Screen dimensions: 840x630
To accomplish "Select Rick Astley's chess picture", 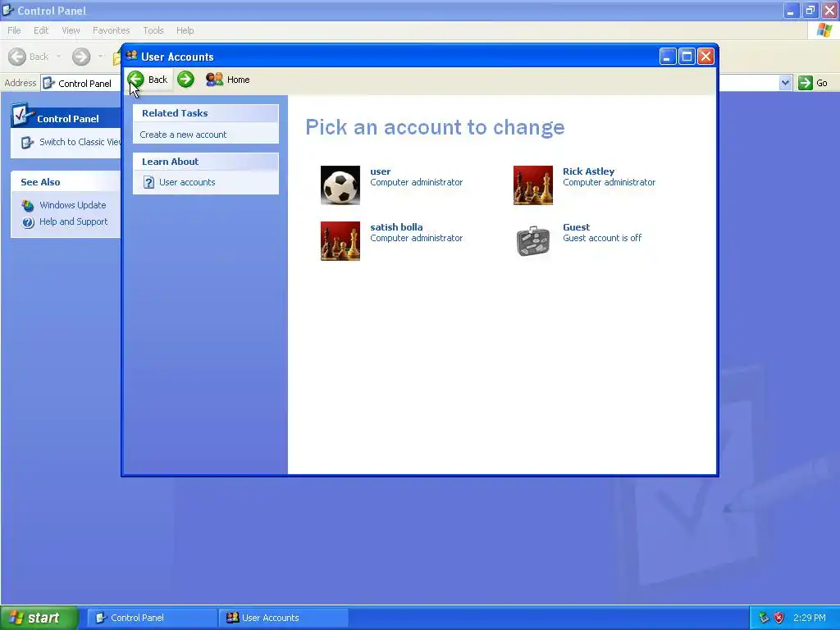I will (x=533, y=185).
